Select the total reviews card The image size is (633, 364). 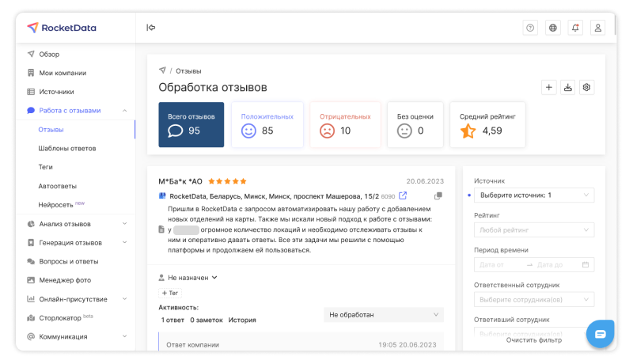point(191,124)
